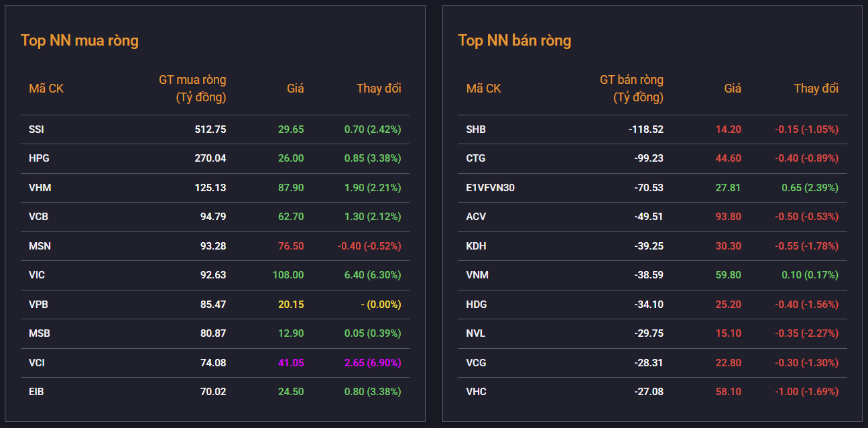Select the ACV ticker symbol
Screen dimensions: 868x428
click(x=477, y=217)
